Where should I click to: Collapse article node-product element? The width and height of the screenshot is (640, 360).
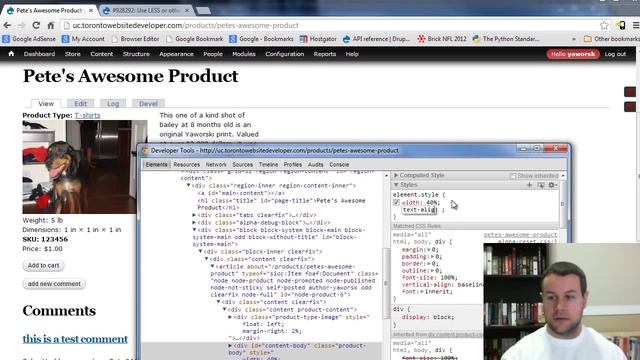click(x=212, y=266)
